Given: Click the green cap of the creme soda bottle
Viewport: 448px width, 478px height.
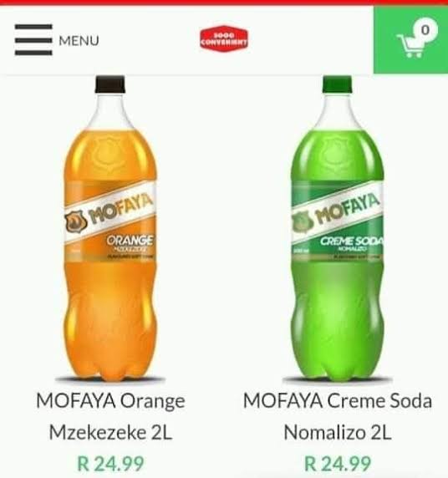Looking at the screenshot, I should 338,84.
